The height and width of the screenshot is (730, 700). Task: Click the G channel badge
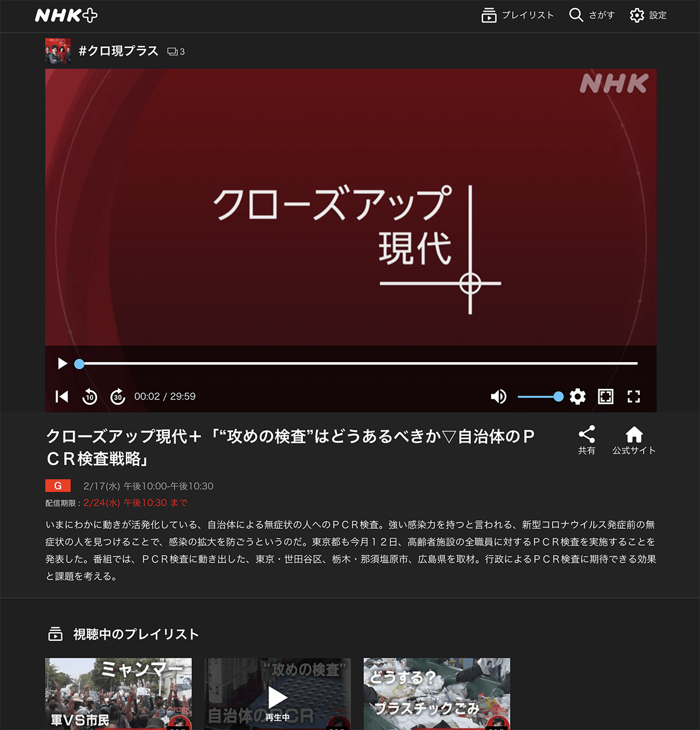pyautogui.click(x=58, y=486)
